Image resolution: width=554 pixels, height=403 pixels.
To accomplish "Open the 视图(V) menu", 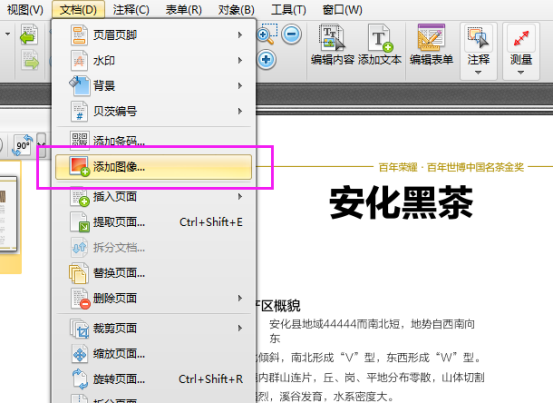I will (x=25, y=10).
